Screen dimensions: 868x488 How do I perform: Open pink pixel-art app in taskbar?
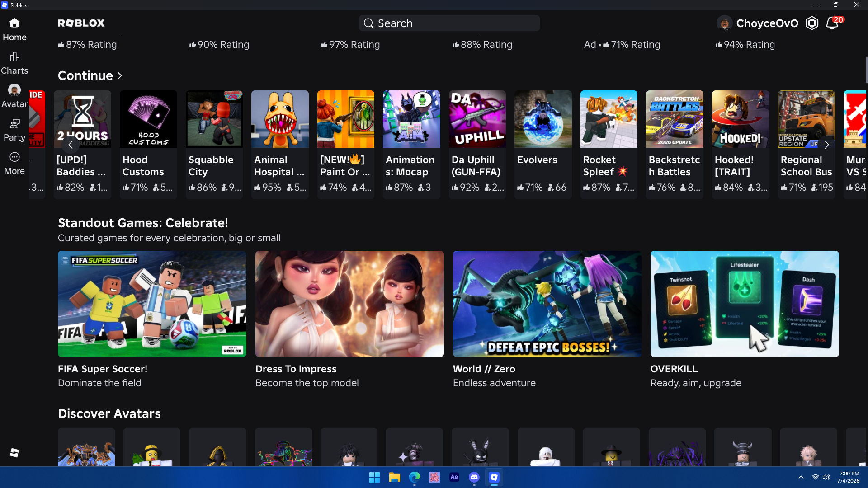434,477
